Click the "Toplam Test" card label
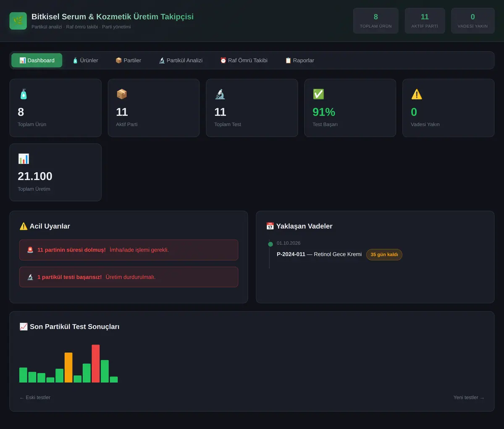 (x=228, y=124)
